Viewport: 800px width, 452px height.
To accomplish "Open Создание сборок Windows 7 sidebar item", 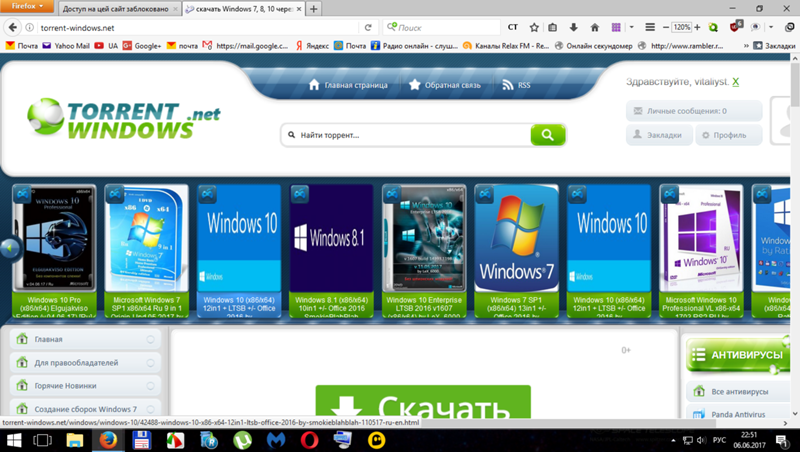I will pos(85,409).
